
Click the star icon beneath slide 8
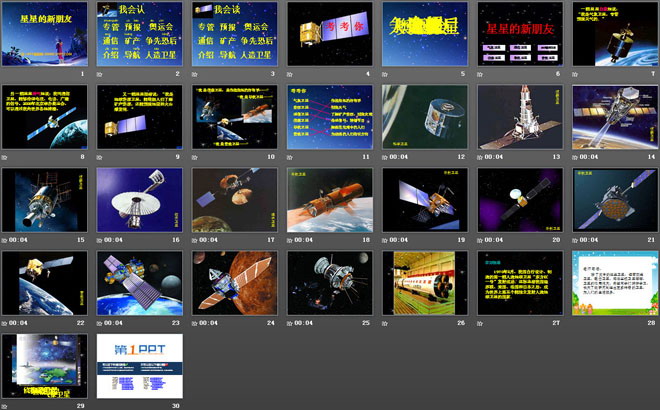(5, 157)
